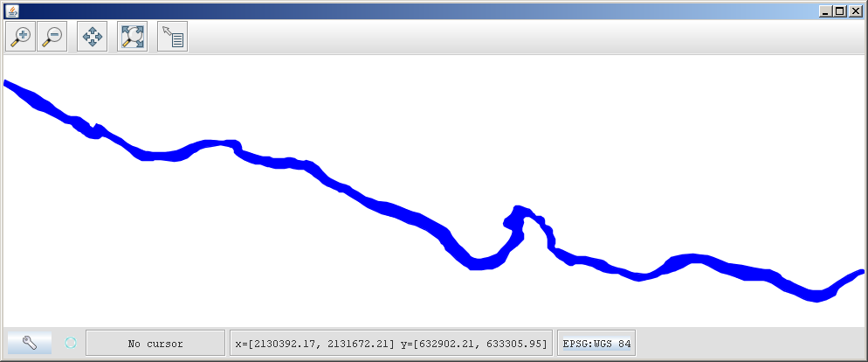This screenshot has width=868, height=362.
Task: Click the map extent x/y bounds label
Action: tap(390, 344)
